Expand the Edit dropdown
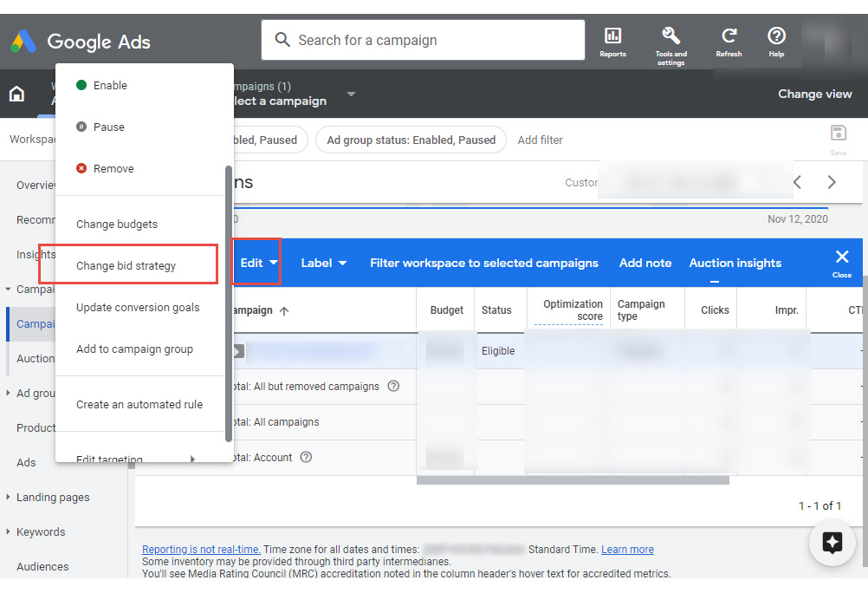868x593 pixels. tap(257, 263)
